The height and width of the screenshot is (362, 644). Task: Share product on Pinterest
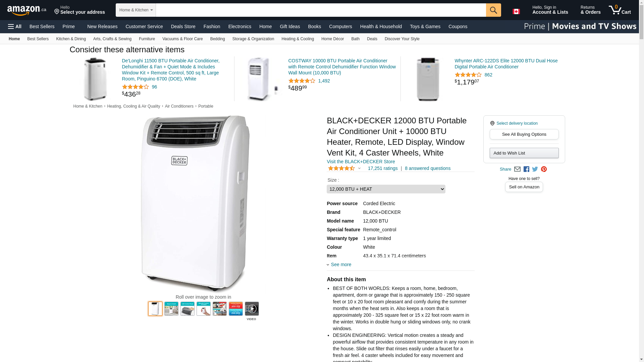544,169
